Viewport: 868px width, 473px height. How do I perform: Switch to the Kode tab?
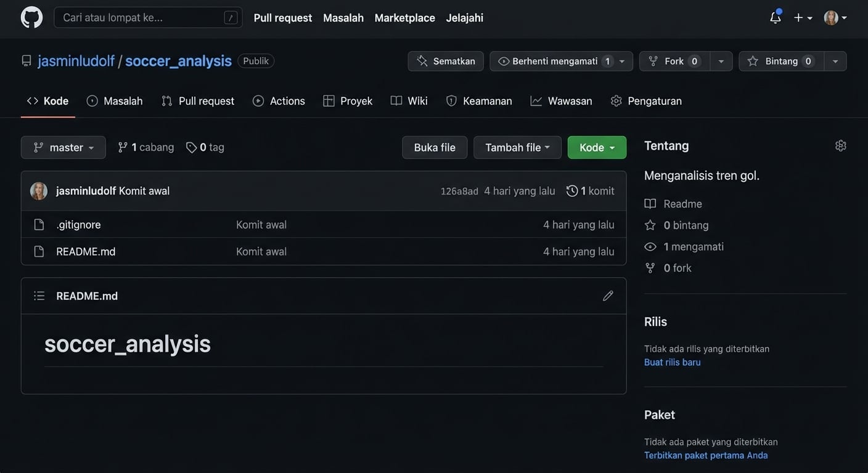(x=48, y=101)
